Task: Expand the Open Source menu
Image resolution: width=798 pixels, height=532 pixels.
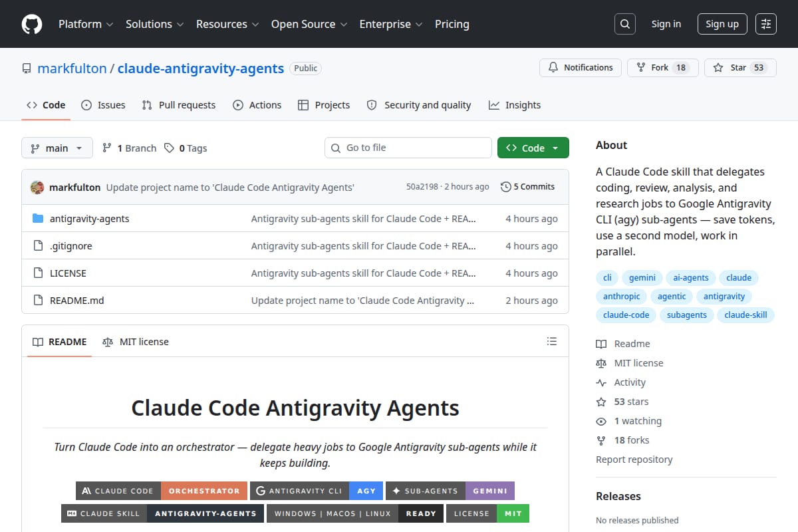Action: pyautogui.click(x=309, y=24)
